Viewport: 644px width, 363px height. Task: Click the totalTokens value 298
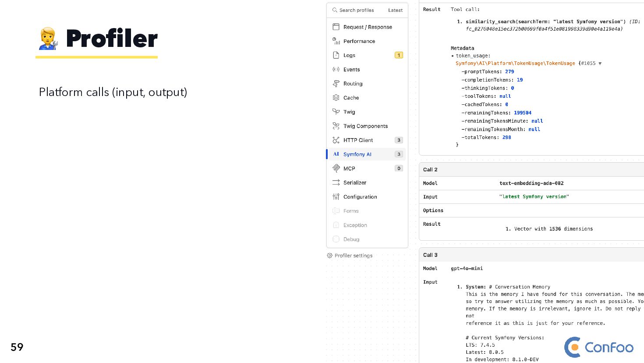(x=506, y=138)
